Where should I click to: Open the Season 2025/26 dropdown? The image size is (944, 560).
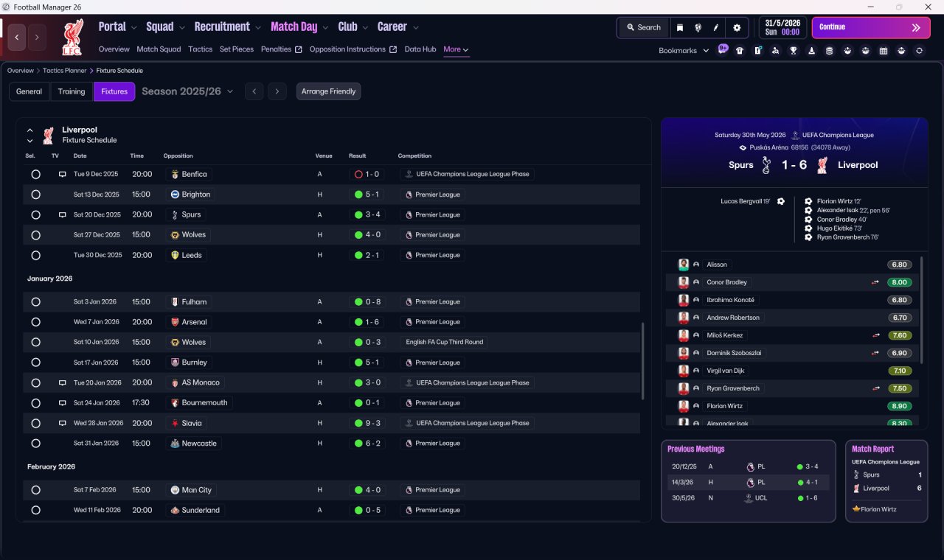[x=187, y=91]
